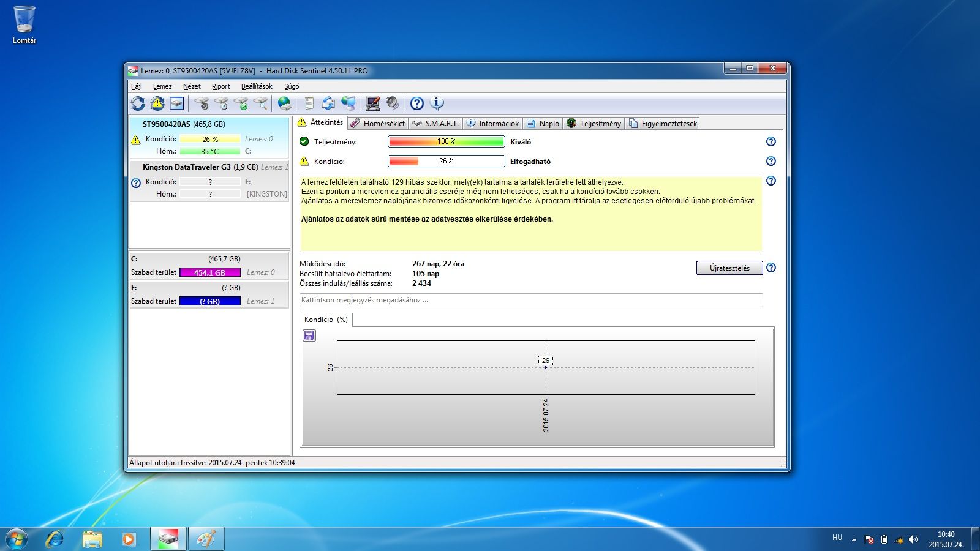Switch to the Napló tab

click(543, 123)
